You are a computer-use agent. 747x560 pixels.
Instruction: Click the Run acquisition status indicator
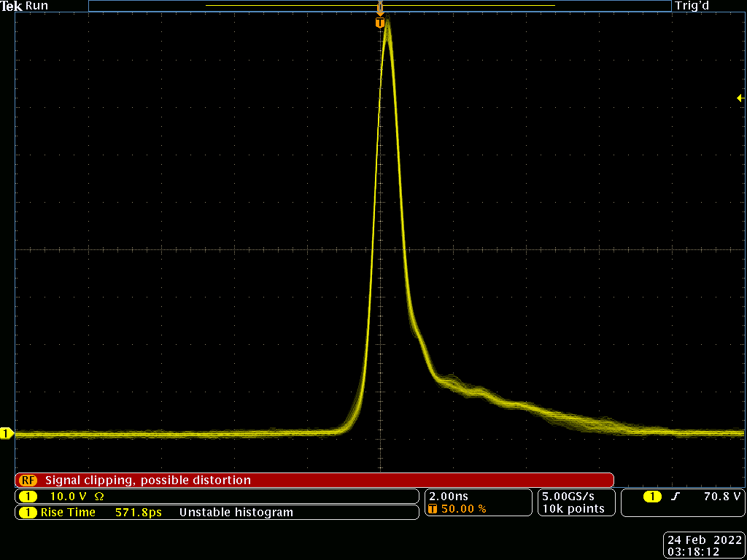36,6
